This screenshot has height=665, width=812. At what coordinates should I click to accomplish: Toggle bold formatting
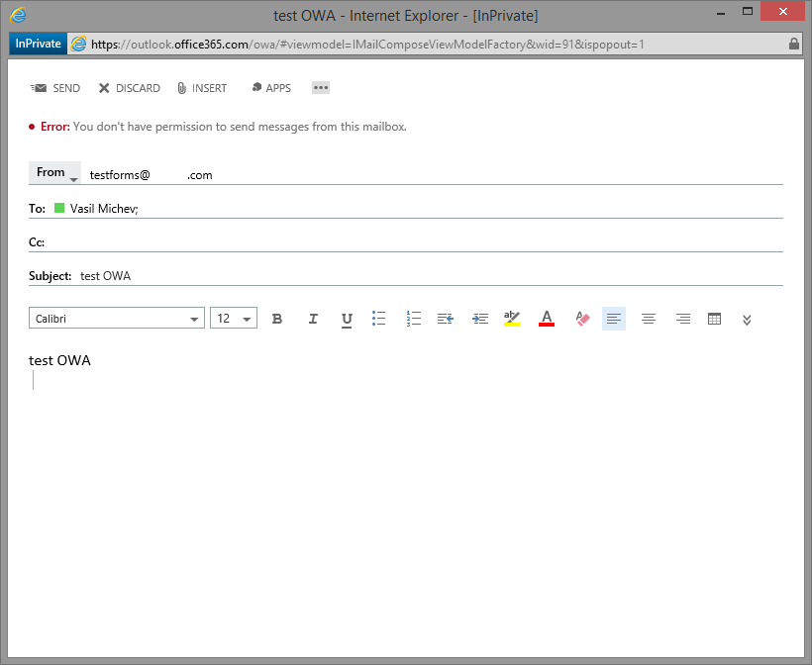point(277,319)
